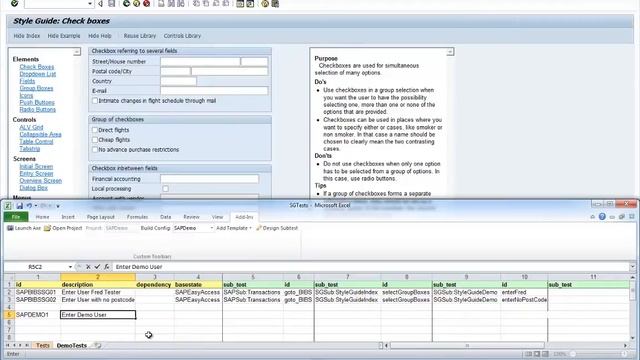The image size is (640, 360).
Task: Switch to the Home ribbon tab
Action: pos(42,217)
